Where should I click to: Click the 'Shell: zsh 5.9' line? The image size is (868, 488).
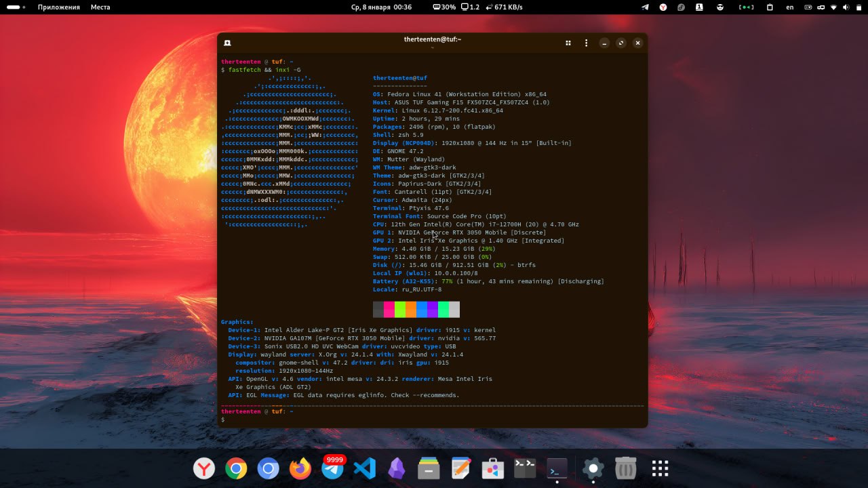398,135
